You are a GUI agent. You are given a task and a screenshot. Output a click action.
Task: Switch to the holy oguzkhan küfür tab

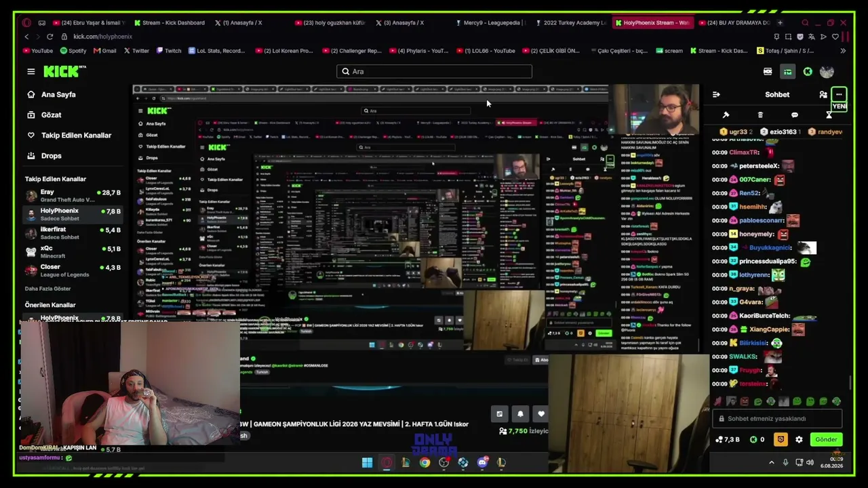(329, 22)
